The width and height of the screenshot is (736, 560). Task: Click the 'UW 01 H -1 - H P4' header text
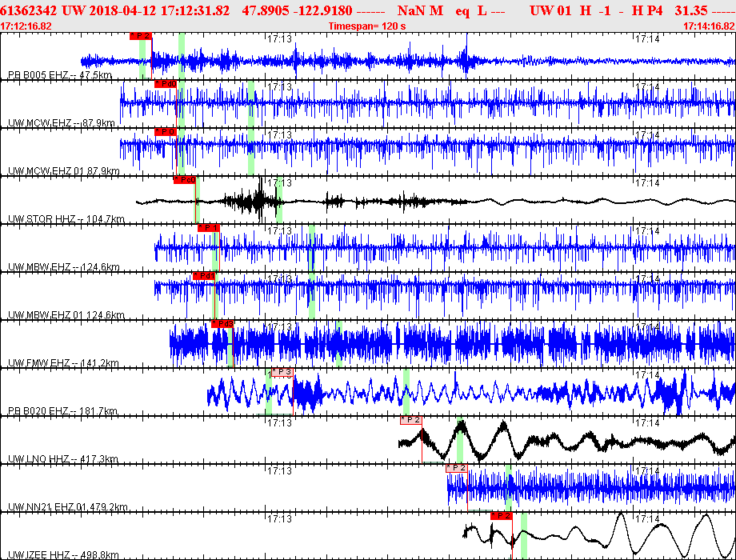(596, 10)
